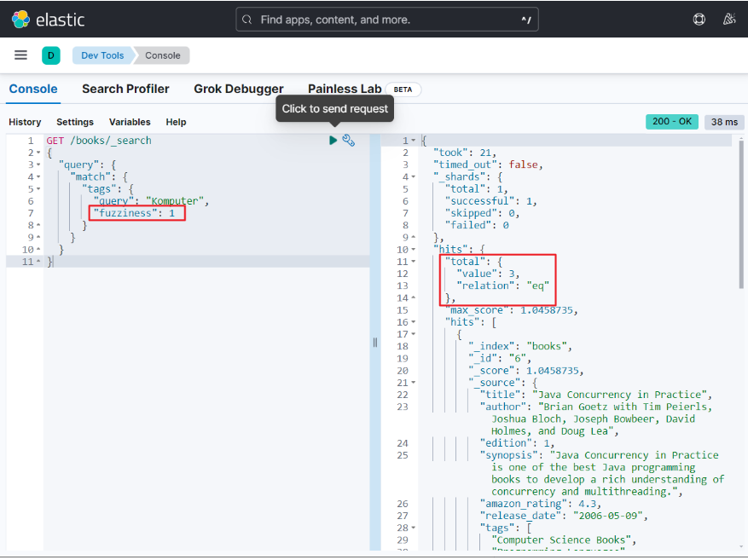Collapse response "hits" object on line 10
The width and height of the screenshot is (748, 560).
point(414,250)
